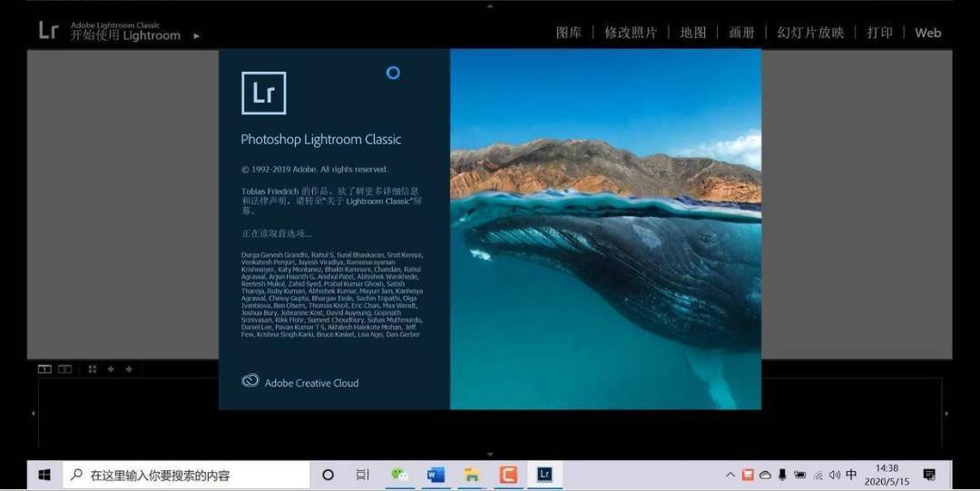Go forward with filmstrip right arrow
The image size is (980, 491).
point(129,369)
